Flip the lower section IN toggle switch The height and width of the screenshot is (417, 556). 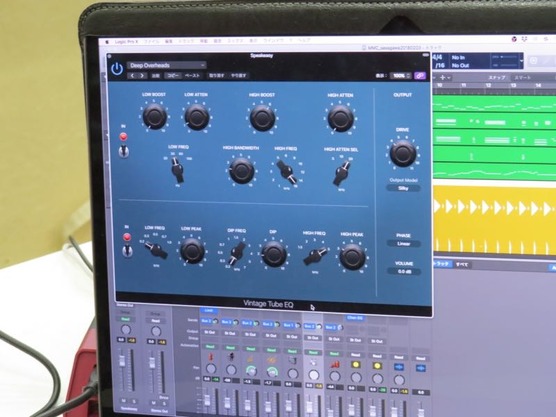coord(127,251)
